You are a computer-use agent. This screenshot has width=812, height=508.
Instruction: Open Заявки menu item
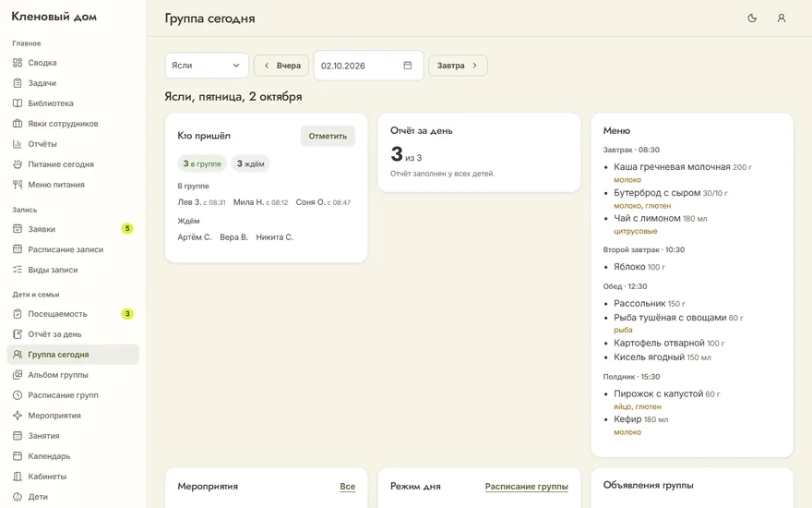pyautogui.click(x=73, y=229)
